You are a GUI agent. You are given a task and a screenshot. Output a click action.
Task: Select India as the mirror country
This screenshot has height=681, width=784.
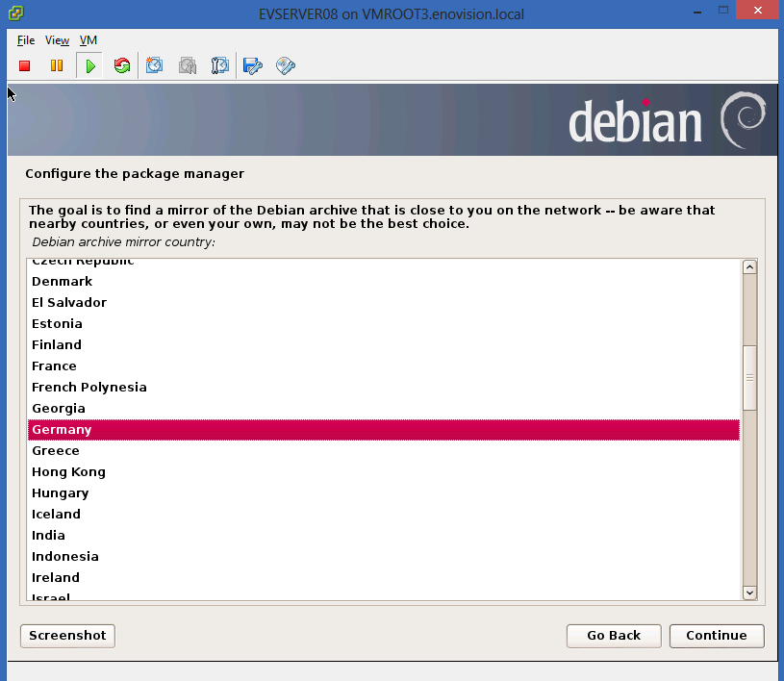(x=384, y=536)
